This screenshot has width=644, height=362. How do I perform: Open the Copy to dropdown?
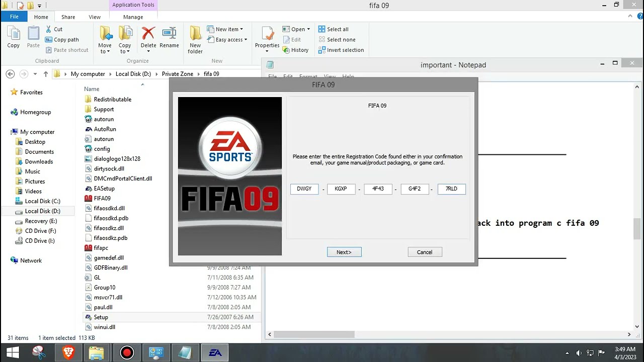point(125,40)
